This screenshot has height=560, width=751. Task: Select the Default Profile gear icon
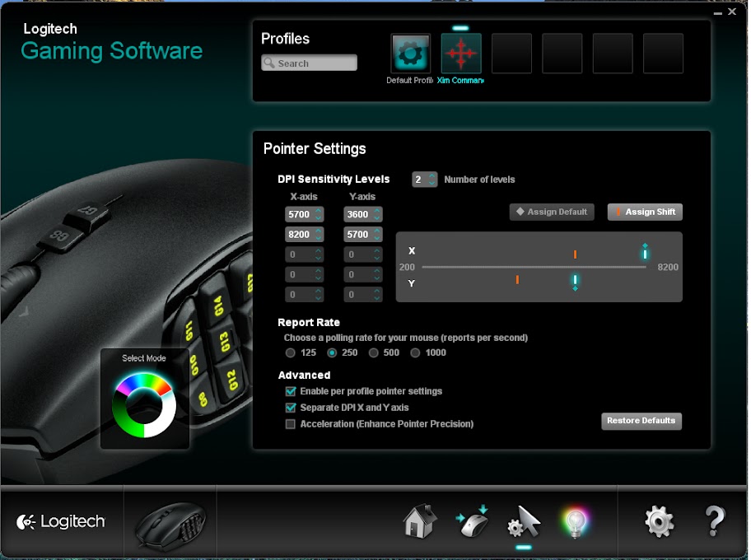pyautogui.click(x=410, y=53)
